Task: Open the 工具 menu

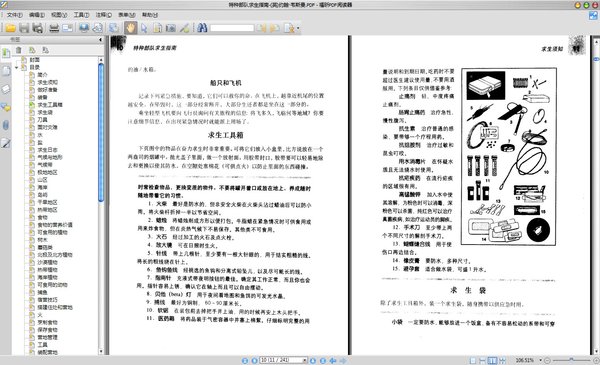Action: [81, 15]
